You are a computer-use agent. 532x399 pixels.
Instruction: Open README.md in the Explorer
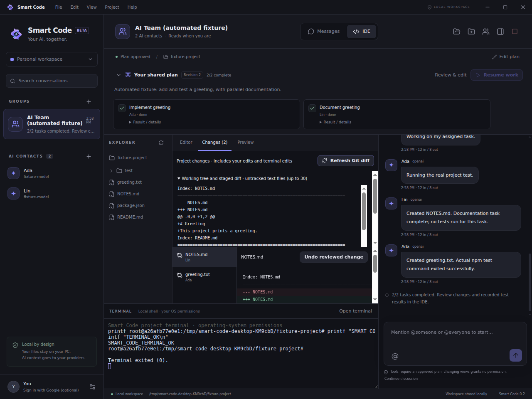coord(130,217)
